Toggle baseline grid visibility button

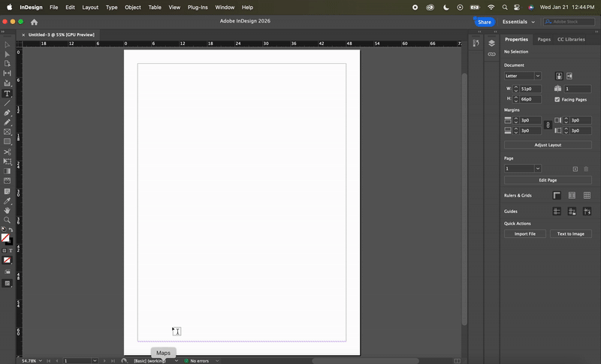[x=572, y=196]
